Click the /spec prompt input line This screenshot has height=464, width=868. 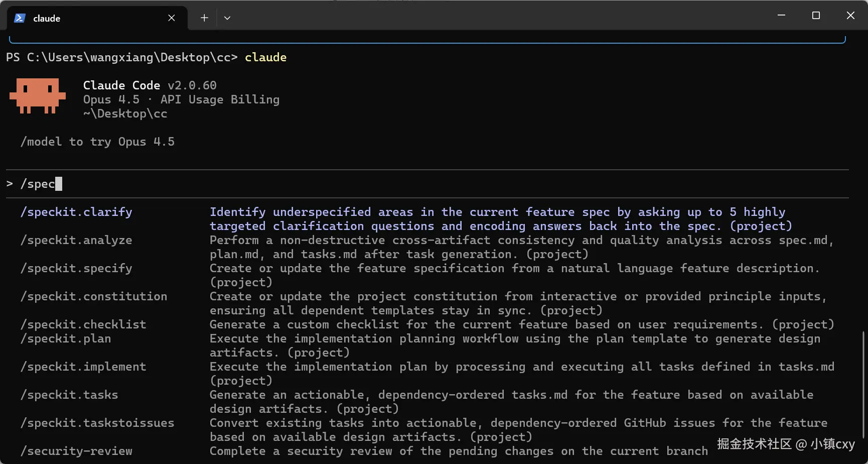201,184
